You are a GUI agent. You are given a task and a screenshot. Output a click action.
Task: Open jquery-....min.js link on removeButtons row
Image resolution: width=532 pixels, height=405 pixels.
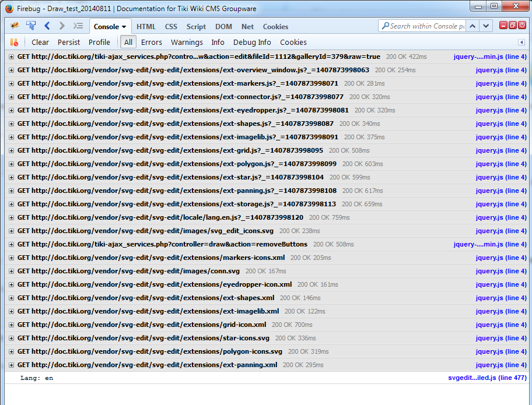490,244
